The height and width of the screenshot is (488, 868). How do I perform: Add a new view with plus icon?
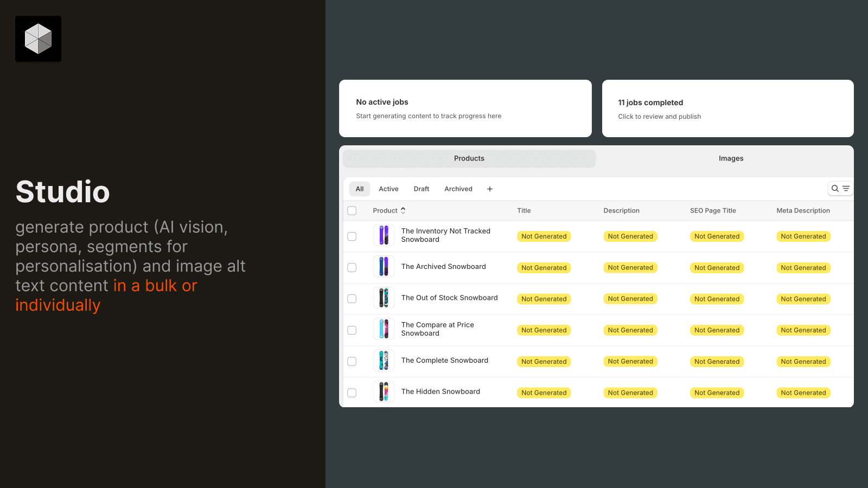tap(490, 189)
